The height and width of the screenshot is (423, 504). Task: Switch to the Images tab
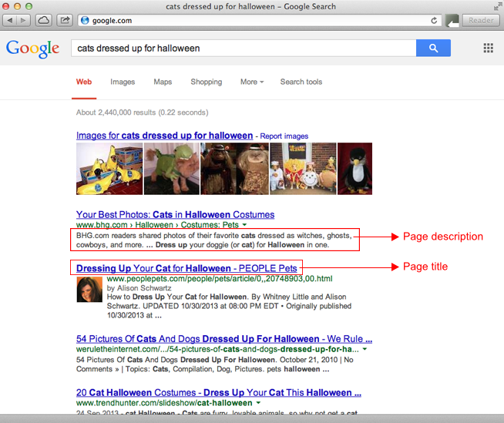pos(123,82)
